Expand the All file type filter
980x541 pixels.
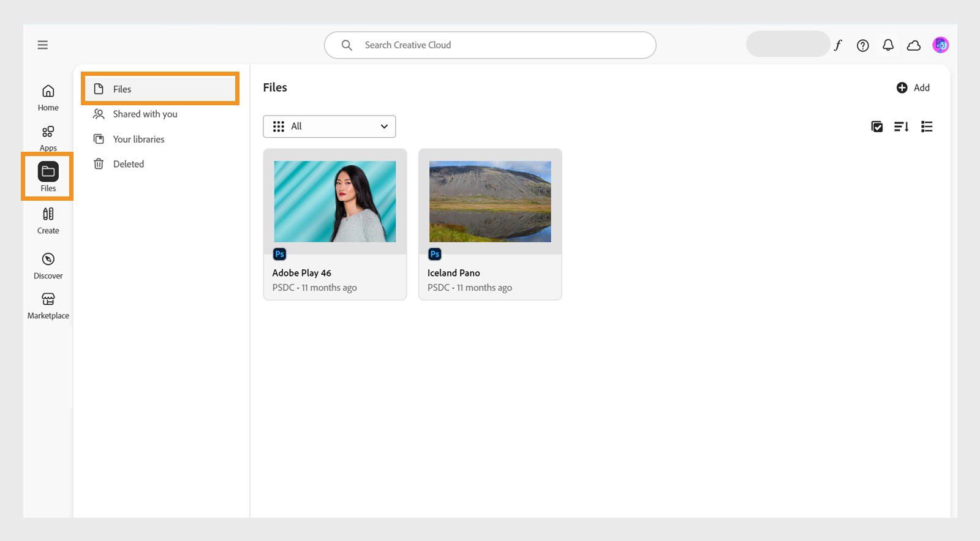coord(330,127)
